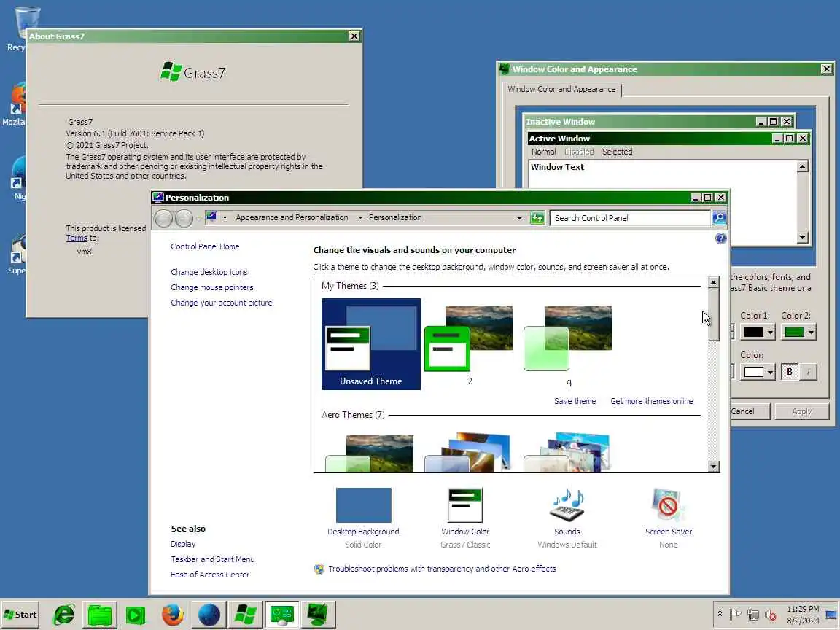Click Change mouse pointers link
840x630 pixels.
click(x=212, y=288)
